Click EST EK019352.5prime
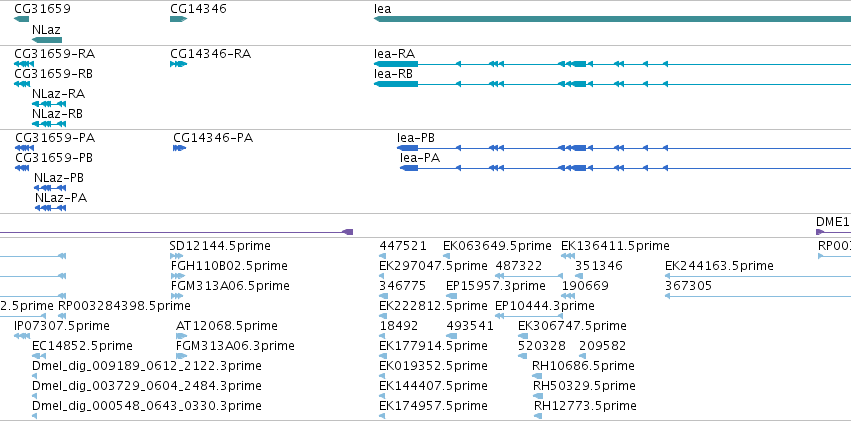Image resolution: width=851 pixels, height=421 pixels. click(433, 366)
